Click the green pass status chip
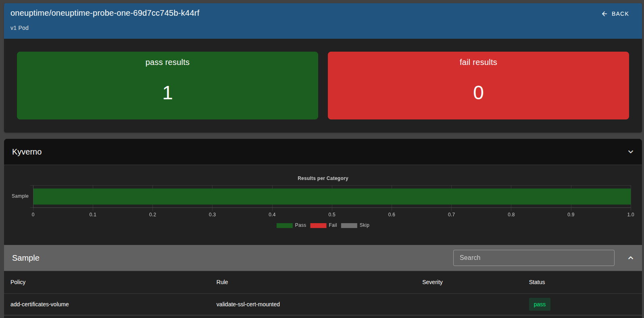644x318 pixels. pyautogui.click(x=539, y=304)
